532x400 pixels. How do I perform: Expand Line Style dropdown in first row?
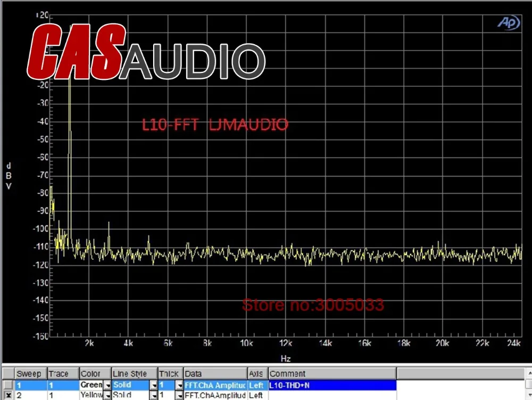pos(154,385)
